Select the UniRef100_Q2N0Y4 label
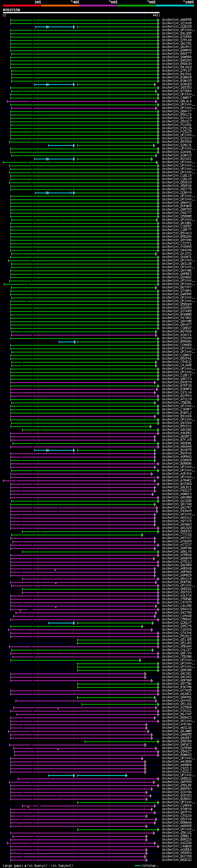This screenshot has width=197, height=868. click(177, 193)
